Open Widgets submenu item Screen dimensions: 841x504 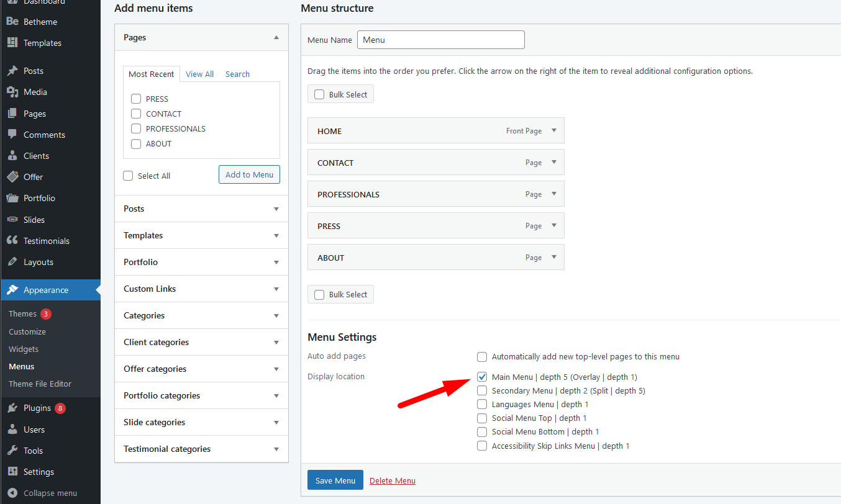(x=24, y=349)
